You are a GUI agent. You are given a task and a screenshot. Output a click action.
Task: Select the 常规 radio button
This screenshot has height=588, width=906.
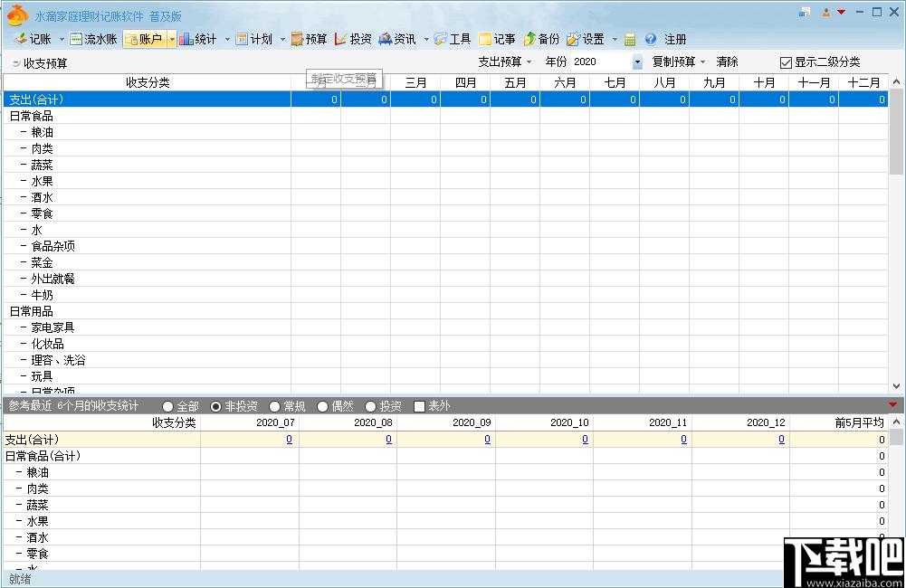(274, 407)
